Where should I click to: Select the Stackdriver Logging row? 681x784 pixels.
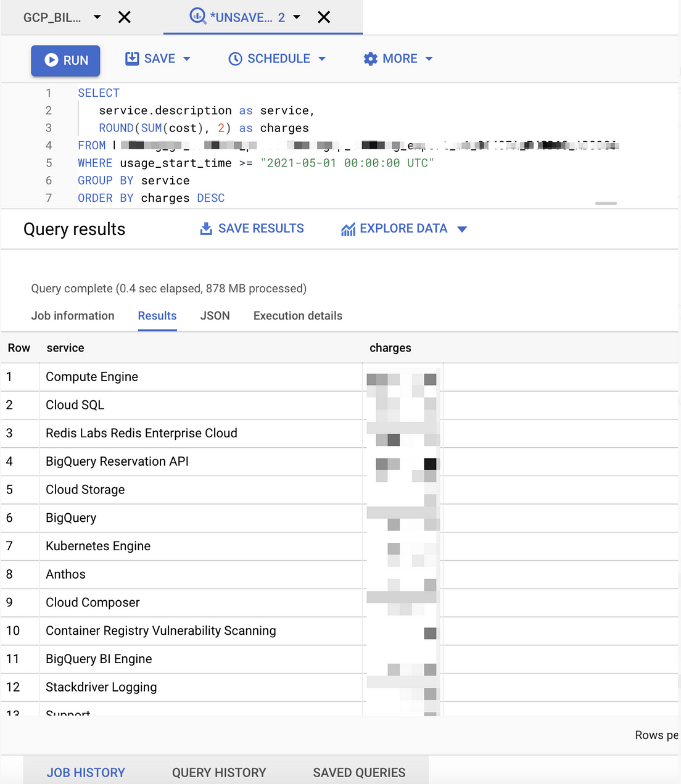click(339, 688)
